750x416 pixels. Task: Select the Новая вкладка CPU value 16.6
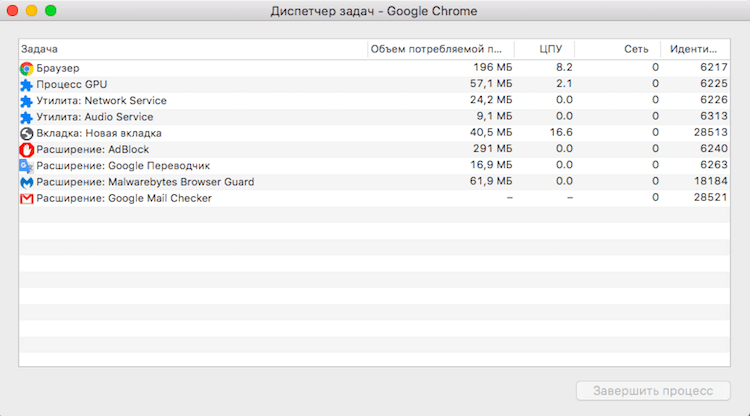pyautogui.click(x=561, y=133)
